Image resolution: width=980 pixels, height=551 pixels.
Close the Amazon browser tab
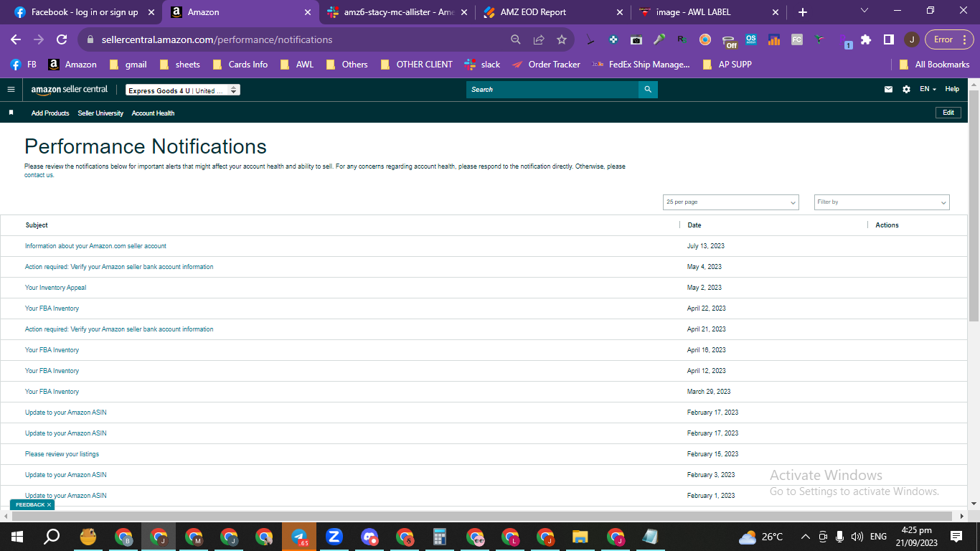tap(307, 12)
